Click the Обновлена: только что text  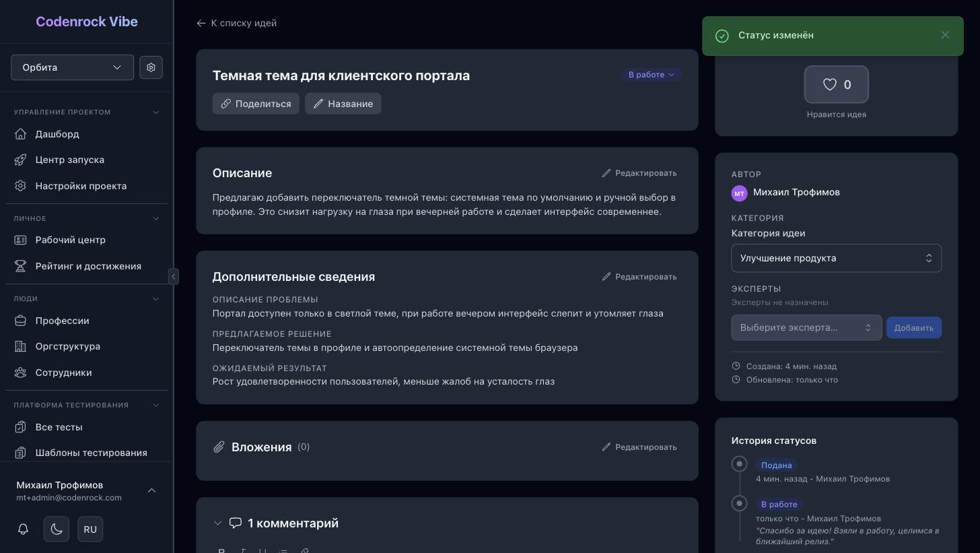(x=792, y=380)
